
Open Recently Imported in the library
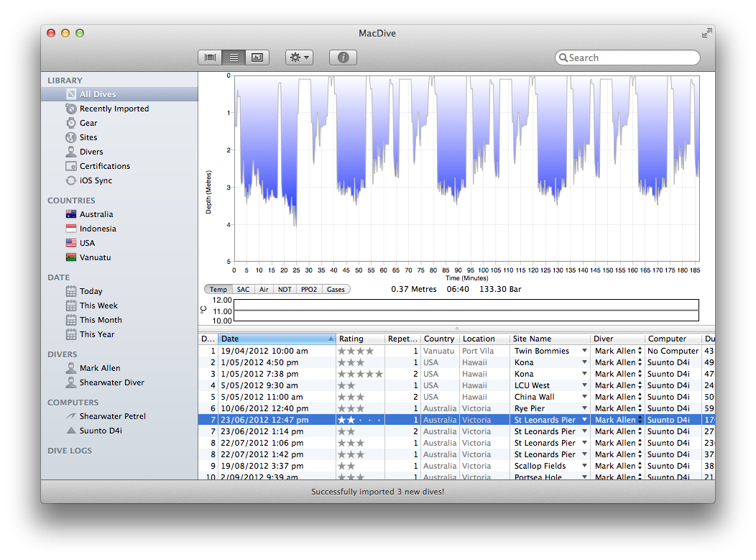[x=114, y=109]
